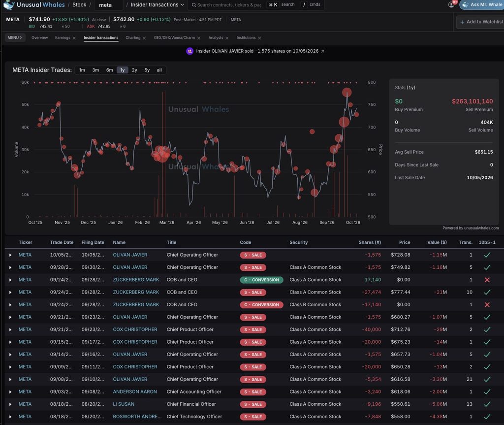Click the Unusual Whales logo icon
This screenshot has width=504, height=425.
pos(9,5)
